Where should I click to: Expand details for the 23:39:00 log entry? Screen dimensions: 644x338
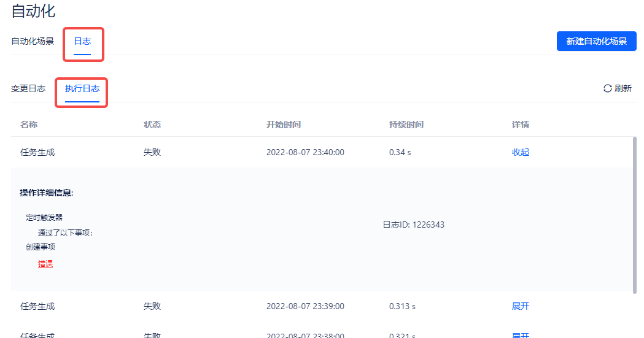pyautogui.click(x=520, y=306)
